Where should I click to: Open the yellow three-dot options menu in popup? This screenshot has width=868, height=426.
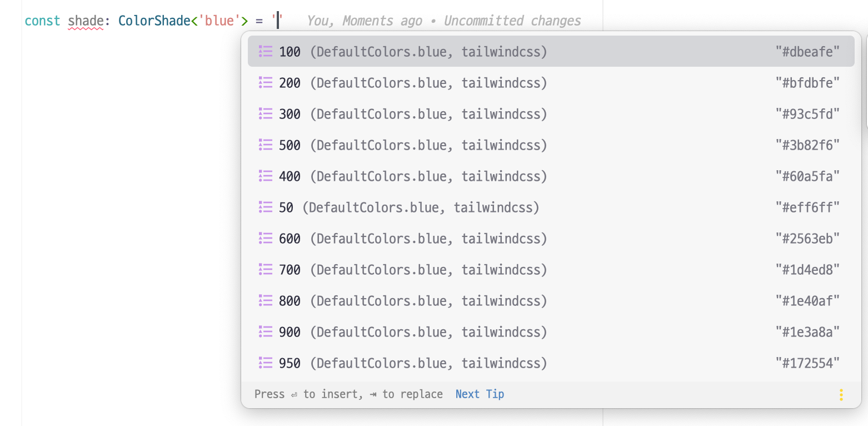(841, 395)
